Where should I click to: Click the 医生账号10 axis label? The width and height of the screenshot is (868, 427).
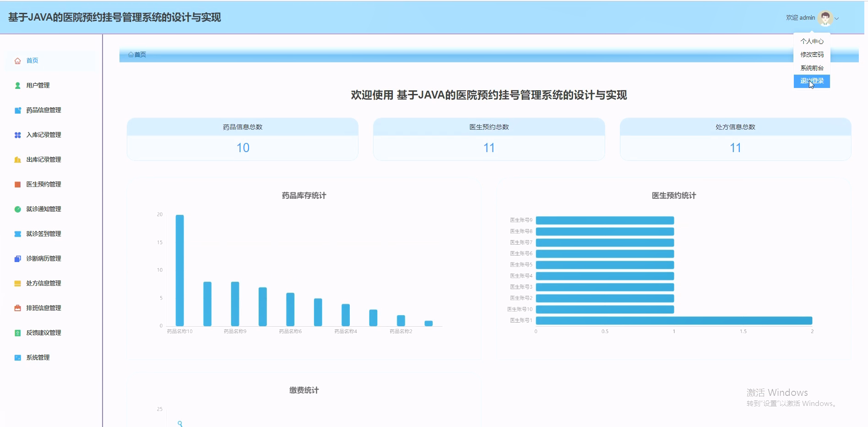click(520, 309)
